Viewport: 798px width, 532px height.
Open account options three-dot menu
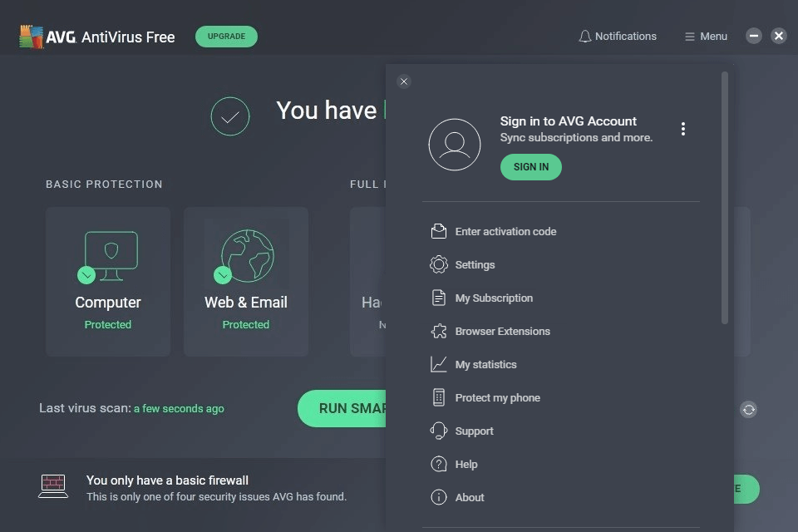(683, 129)
